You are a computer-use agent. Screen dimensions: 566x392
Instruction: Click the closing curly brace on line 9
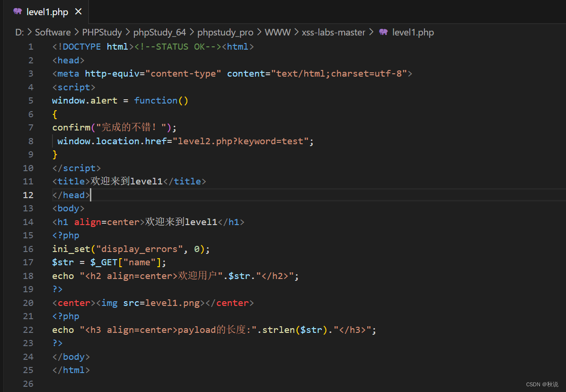55,155
